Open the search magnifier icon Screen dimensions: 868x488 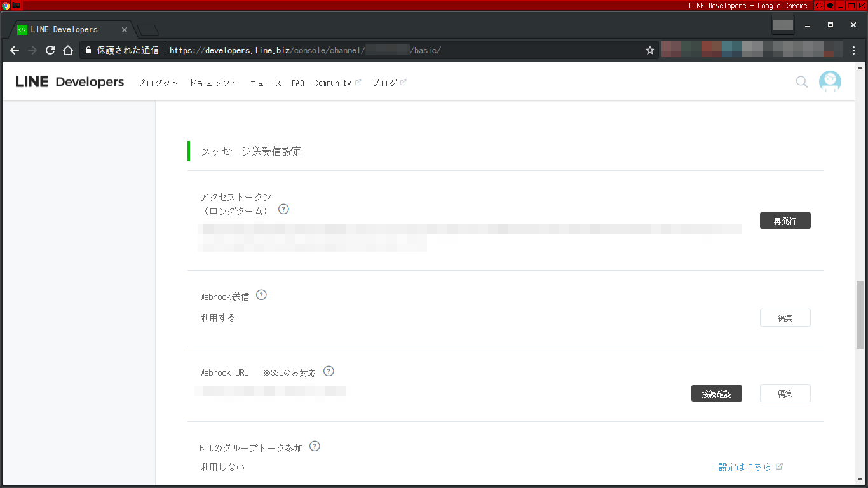pyautogui.click(x=801, y=82)
